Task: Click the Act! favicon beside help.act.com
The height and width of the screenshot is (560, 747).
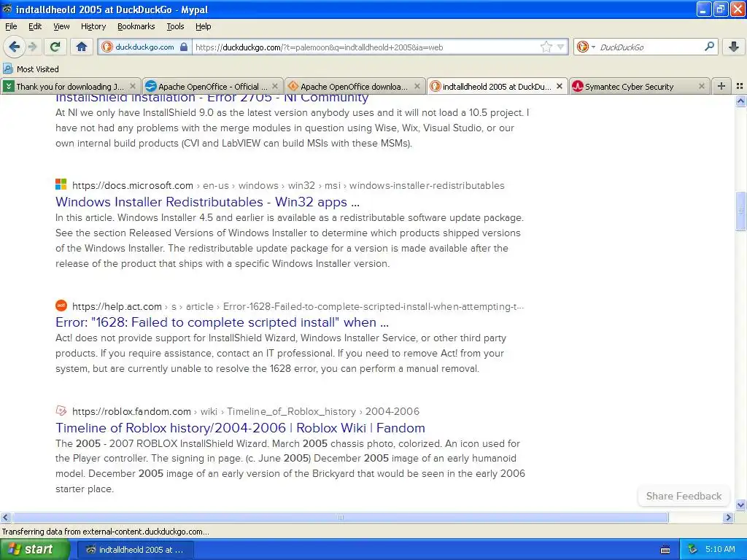Action: click(x=61, y=306)
